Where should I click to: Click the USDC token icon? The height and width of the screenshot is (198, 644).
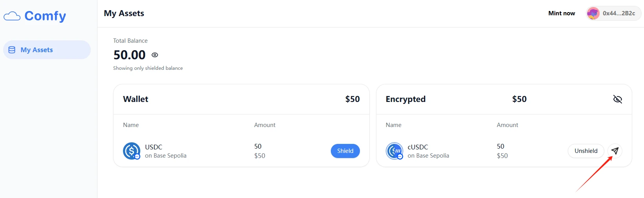click(x=131, y=151)
